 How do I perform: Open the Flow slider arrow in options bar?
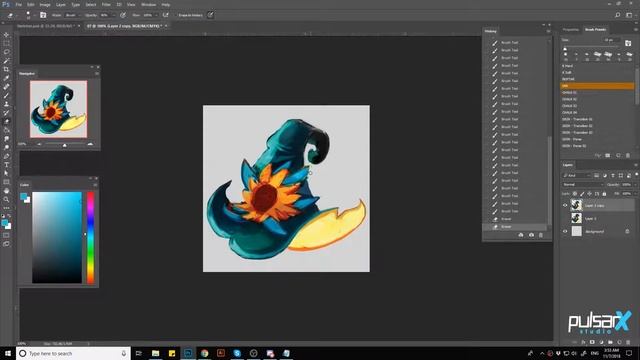coord(156,15)
